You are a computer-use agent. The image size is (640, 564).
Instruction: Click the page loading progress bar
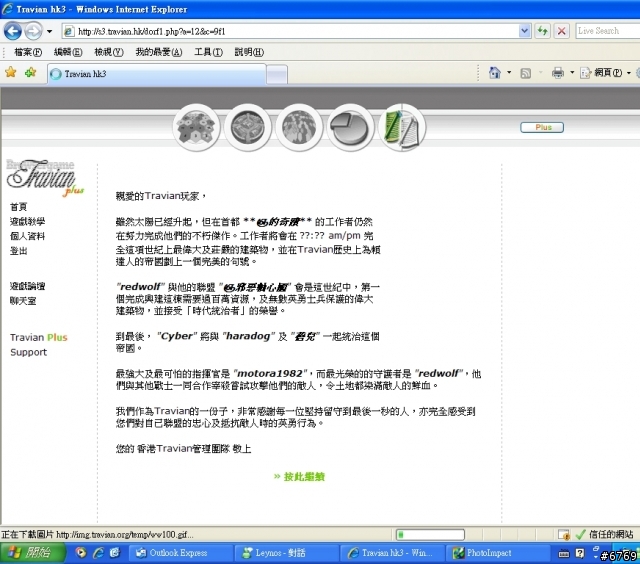pos(430,534)
